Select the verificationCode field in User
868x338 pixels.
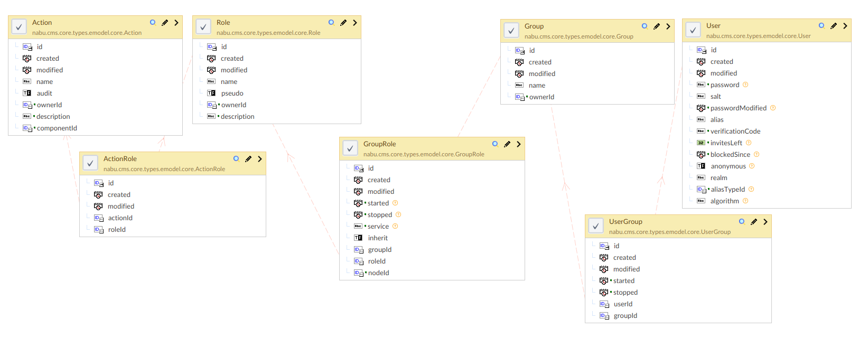pyautogui.click(x=735, y=132)
